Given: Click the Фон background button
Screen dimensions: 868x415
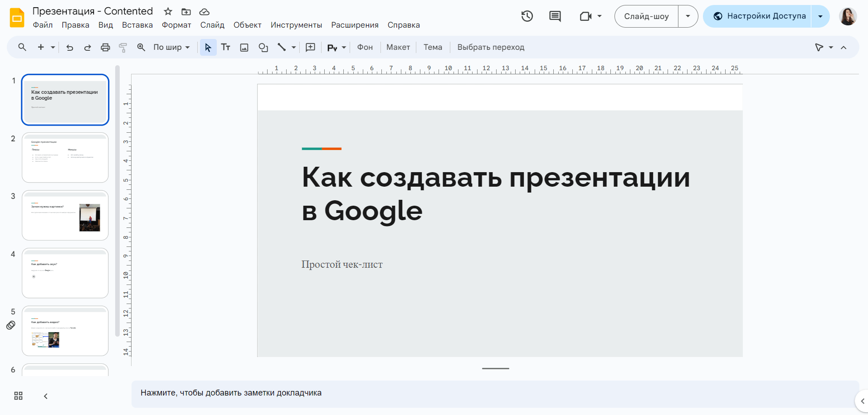Looking at the screenshot, I should pos(365,47).
